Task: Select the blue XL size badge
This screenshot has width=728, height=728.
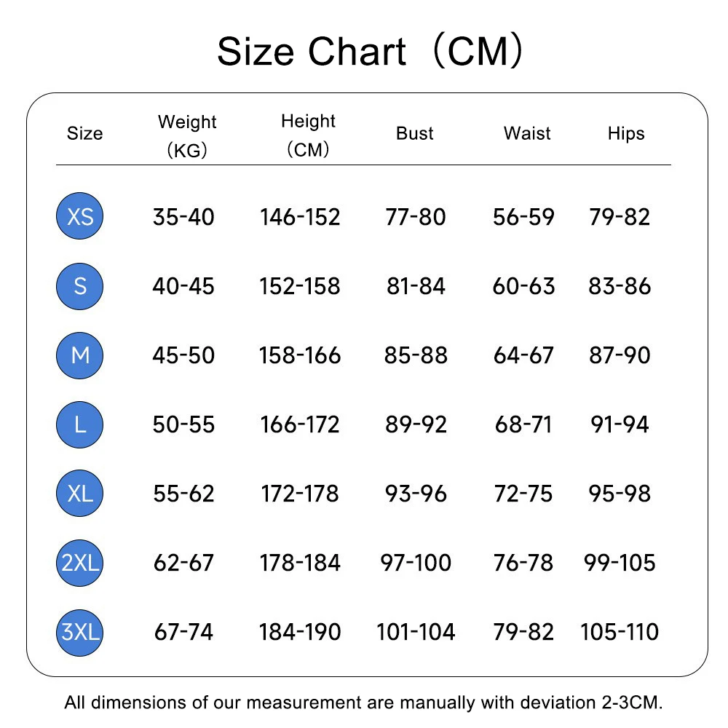Action: click(x=80, y=493)
